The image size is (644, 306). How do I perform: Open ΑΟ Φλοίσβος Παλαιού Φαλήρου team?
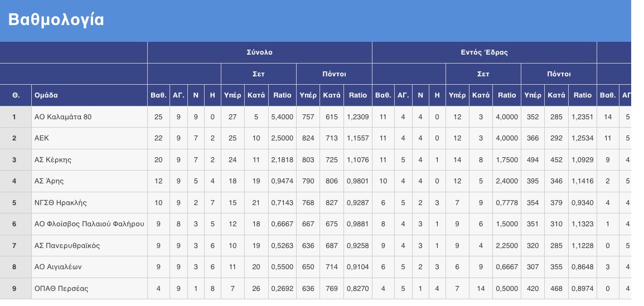point(89,224)
